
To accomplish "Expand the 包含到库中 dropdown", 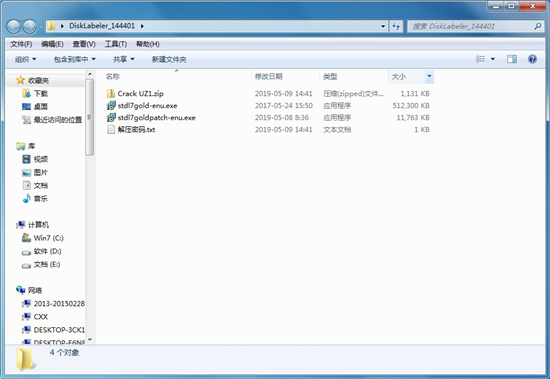I will click(75, 59).
